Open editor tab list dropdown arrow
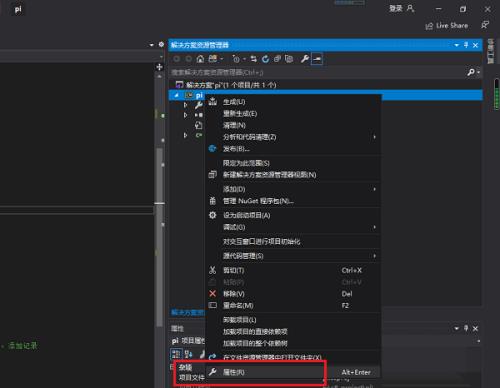The width and height of the screenshot is (500, 388). pos(152,45)
